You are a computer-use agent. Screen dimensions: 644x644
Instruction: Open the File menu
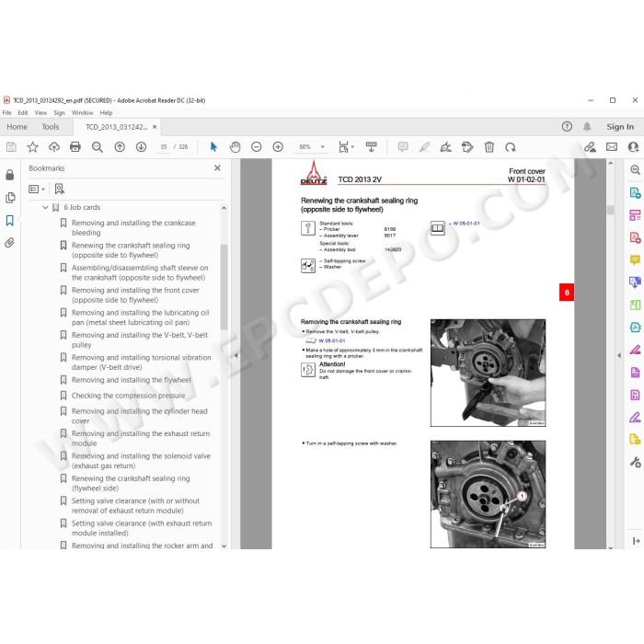coord(7,112)
